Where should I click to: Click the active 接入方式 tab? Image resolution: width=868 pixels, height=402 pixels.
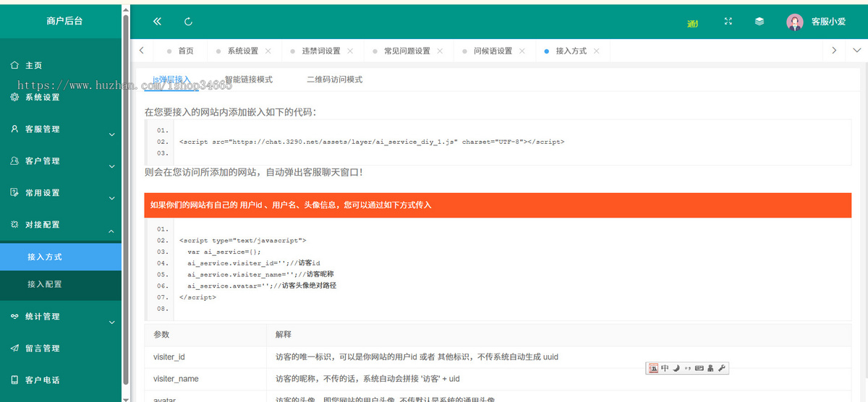point(571,51)
